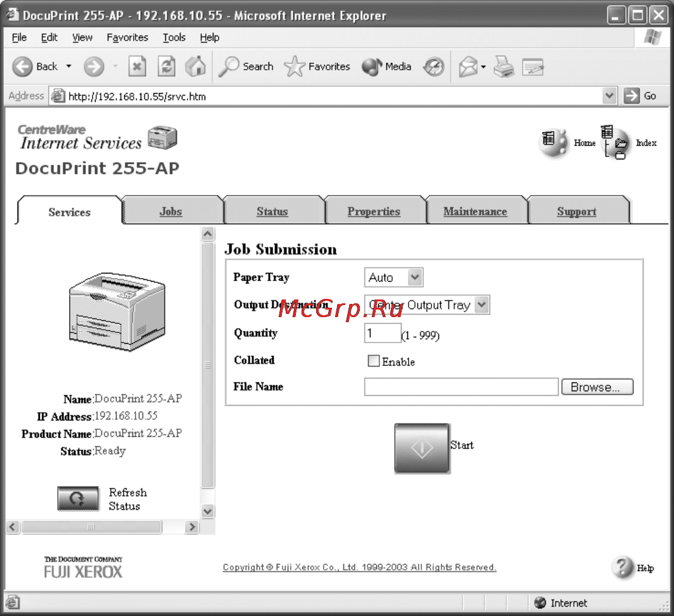Open the Tools menu
The width and height of the screenshot is (674, 616).
(x=174, y=38)
